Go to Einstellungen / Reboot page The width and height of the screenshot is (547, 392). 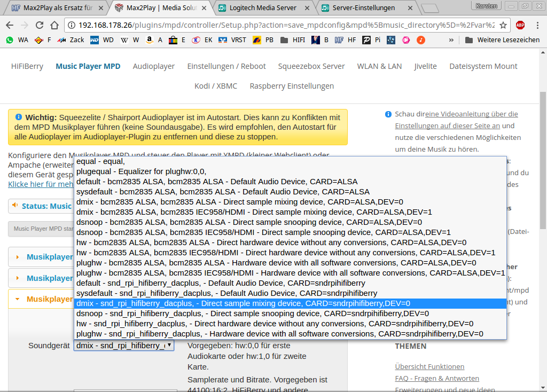(226, 66)
